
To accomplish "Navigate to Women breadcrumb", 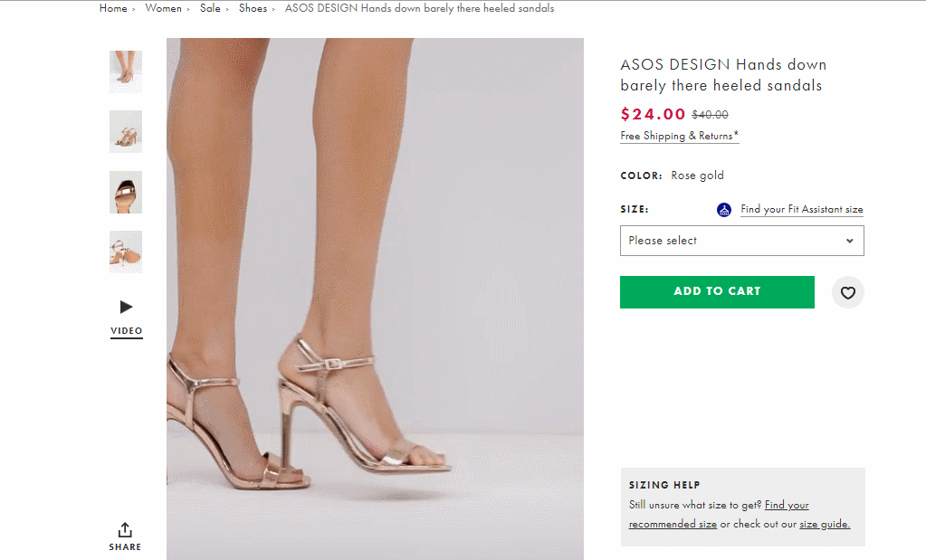I will [163, 8].
